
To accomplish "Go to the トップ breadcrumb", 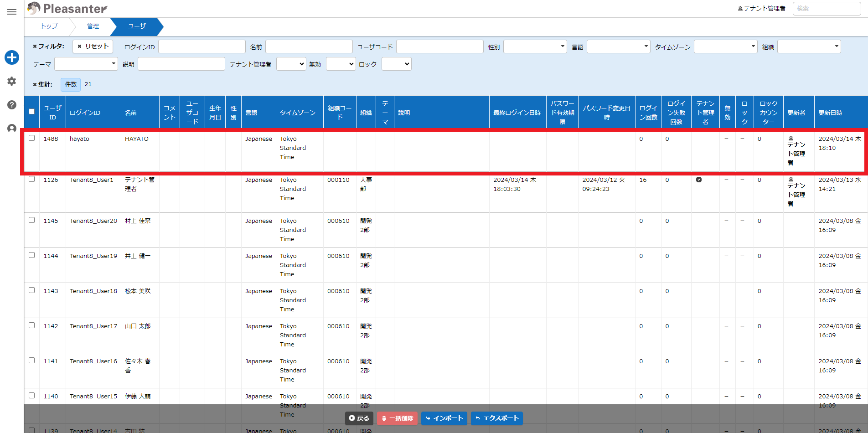I will tap(49, 26).
